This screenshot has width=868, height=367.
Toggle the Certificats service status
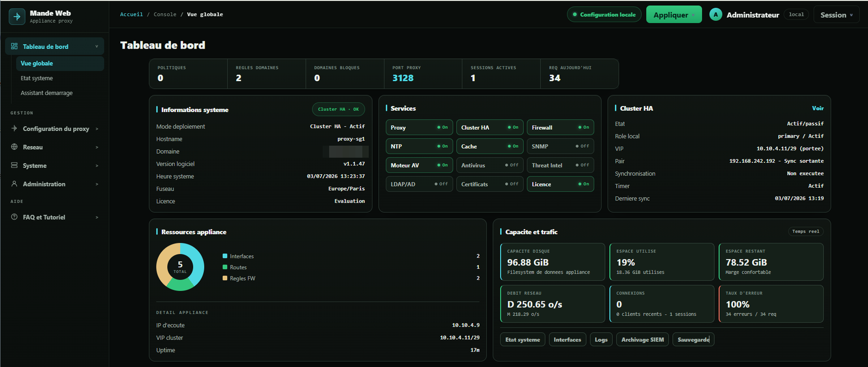click(512, 184)
